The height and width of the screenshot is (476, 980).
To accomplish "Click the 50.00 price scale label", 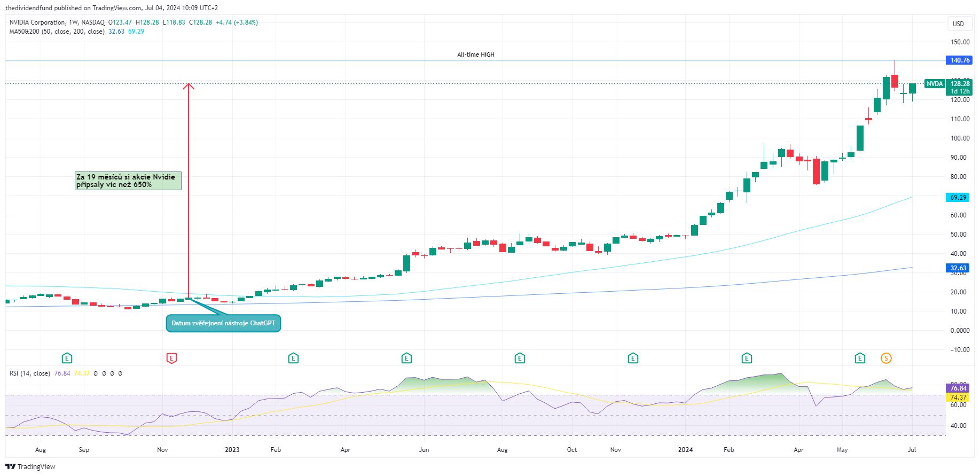I will [x=960, y=235].
